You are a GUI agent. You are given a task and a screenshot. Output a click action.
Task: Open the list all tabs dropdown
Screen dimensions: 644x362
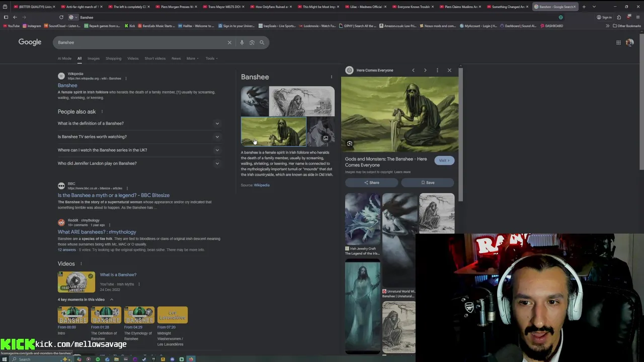tap(594, 7)
